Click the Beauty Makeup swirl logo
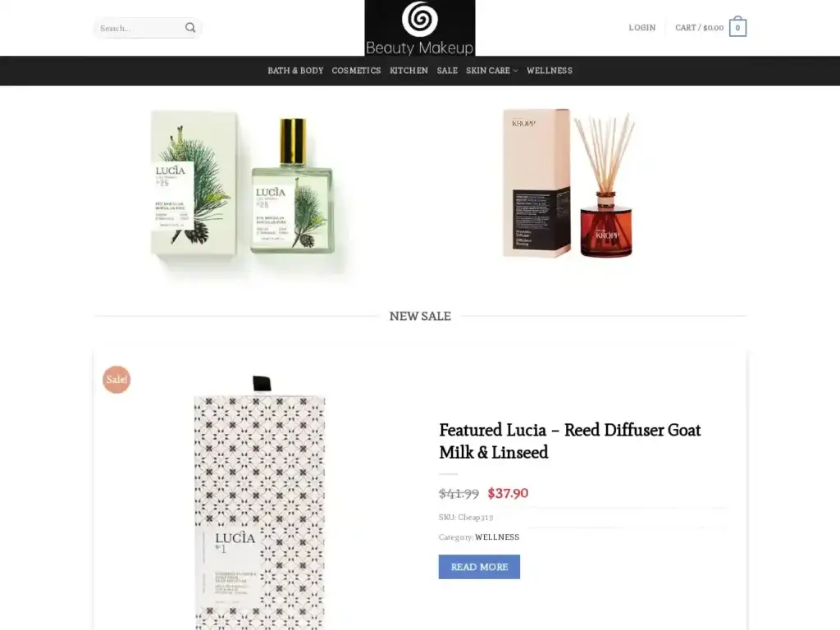Screen dimensions: 840x630 click(420, 28)
